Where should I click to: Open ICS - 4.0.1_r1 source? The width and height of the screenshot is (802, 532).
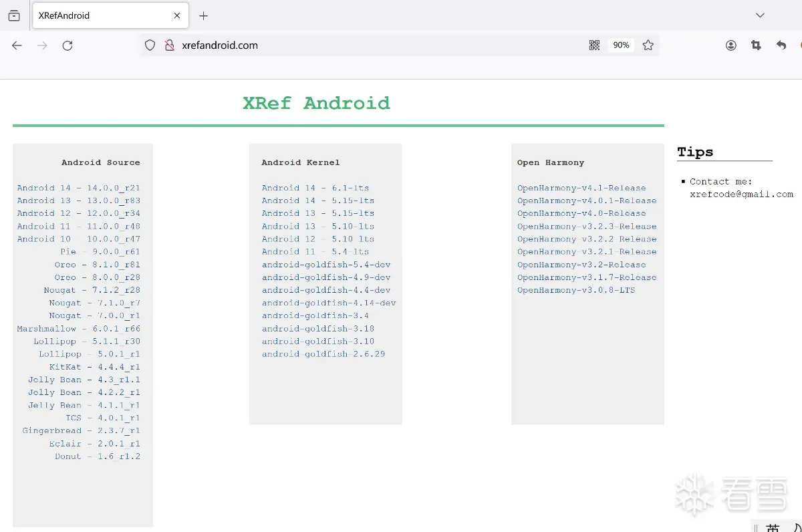[103, 418]
